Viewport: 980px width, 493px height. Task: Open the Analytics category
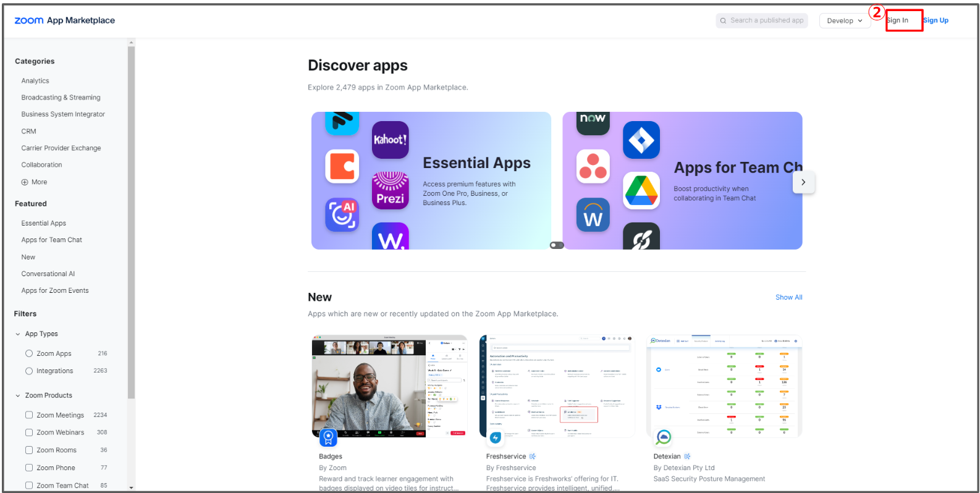(x=35, y=81)
